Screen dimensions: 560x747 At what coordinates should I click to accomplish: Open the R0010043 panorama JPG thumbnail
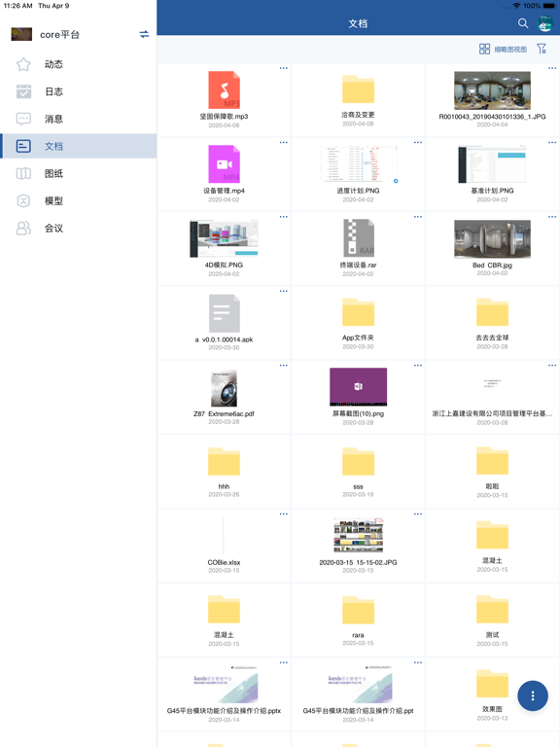pos(492,90)
